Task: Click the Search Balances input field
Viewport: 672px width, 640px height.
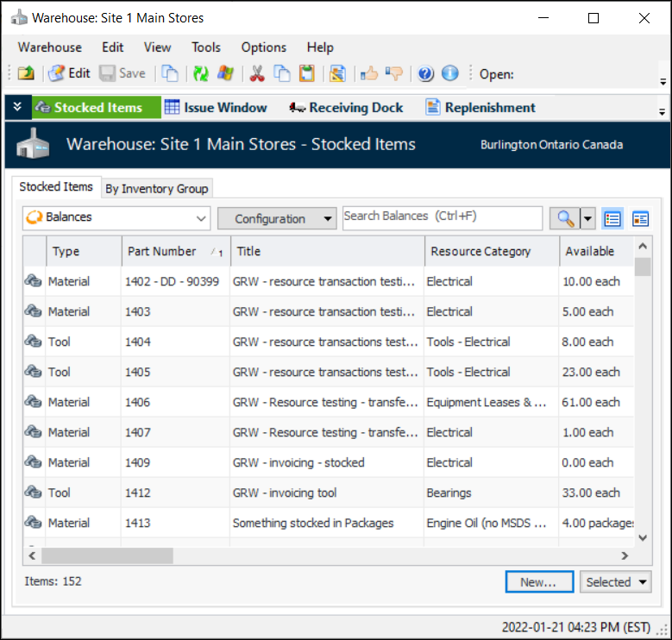Action: [x=442, y=216]
